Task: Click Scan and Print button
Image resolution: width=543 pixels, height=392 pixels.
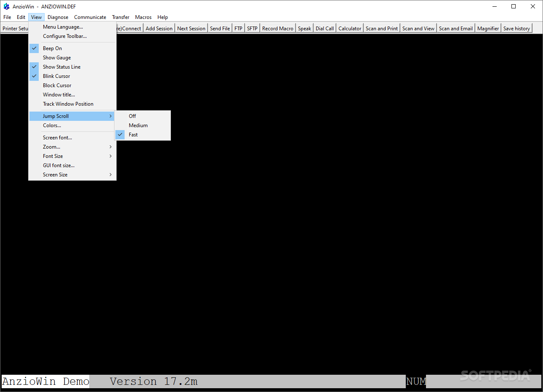Action: tap(382, 29)
